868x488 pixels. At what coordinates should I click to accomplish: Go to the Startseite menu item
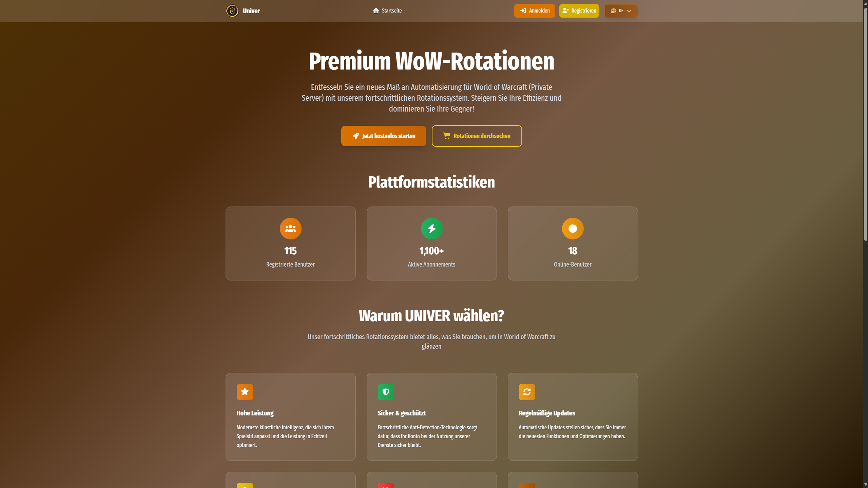(x=391, y=11)
